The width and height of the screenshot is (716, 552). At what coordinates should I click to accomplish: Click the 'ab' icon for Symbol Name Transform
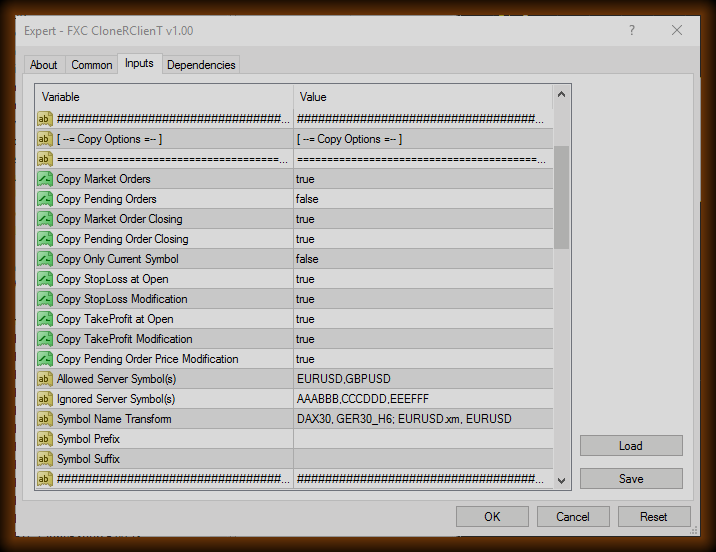[45, 419]
